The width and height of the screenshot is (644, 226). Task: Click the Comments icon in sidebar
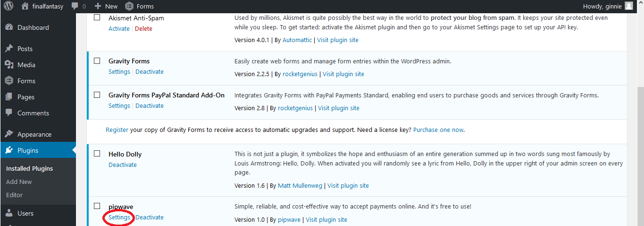pos(9,113)
